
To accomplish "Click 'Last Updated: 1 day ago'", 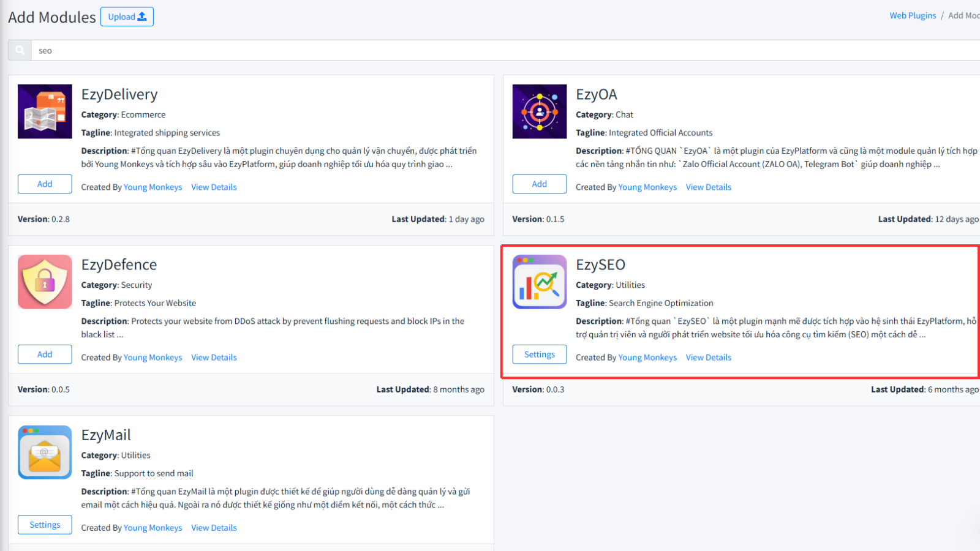I will click(438, 219).
